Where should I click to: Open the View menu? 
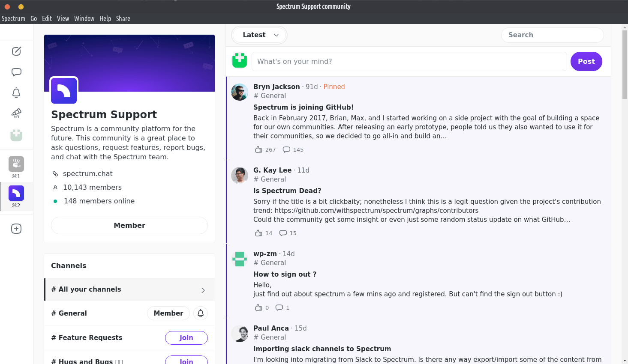63,18
